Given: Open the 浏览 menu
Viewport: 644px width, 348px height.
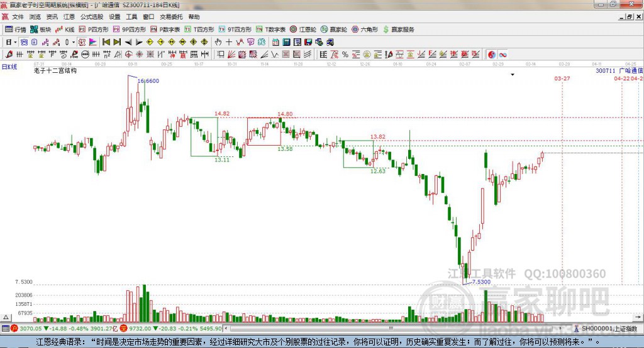Looking at the screenshot, I should tap(35, 17).
